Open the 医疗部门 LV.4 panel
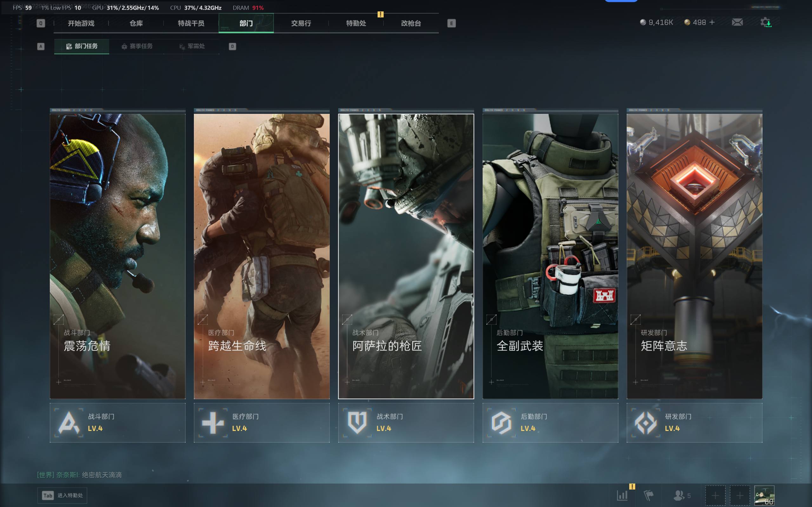The width and height of the screenshot is (812, 507). (262, 422)
